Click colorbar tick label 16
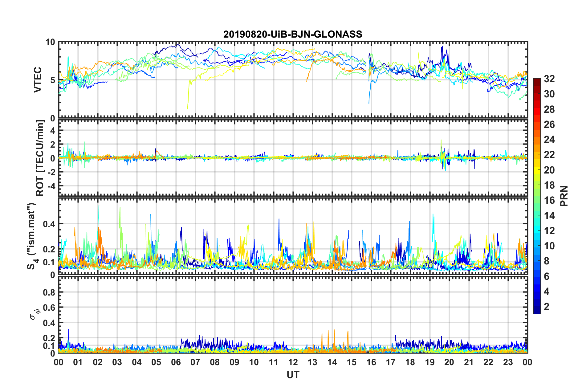Viewport: 586px width, 392px height. tap(549, 201)
